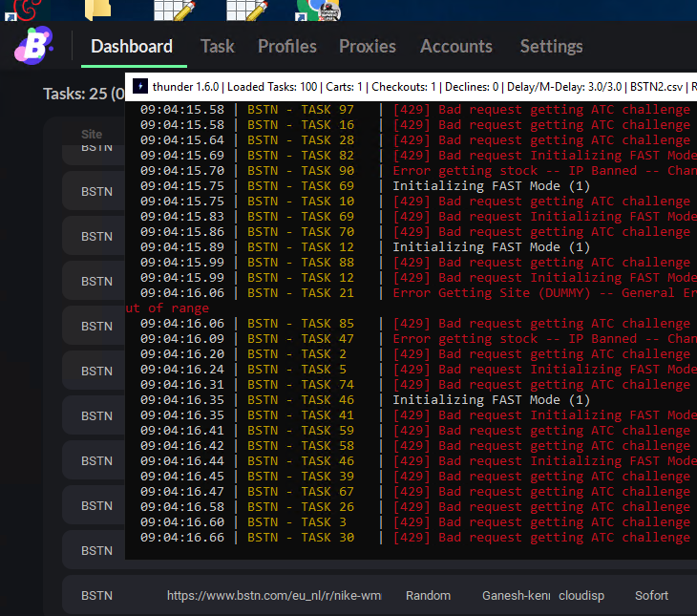Click timestamp 09:04:15.83 in the console
697x616 pixels.
click(182, 217)
